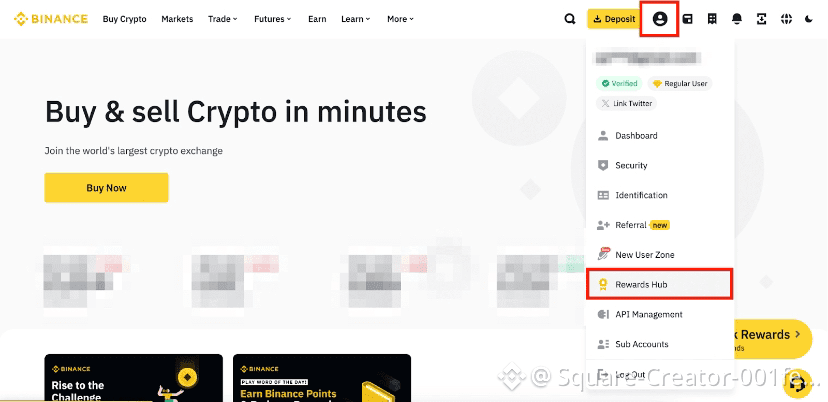The image size is (828, 402).
Task: Click the download app icon
Action: (x=761, y=19)
